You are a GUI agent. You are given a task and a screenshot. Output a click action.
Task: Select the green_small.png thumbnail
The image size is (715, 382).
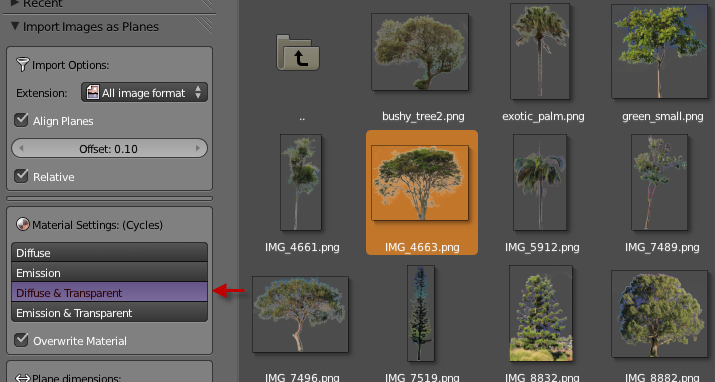click(660, 51)
